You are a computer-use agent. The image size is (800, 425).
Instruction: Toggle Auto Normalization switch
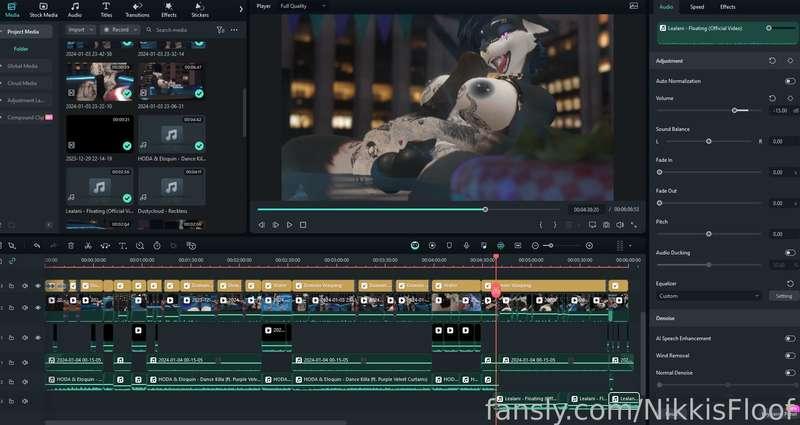tap(790, 81)
